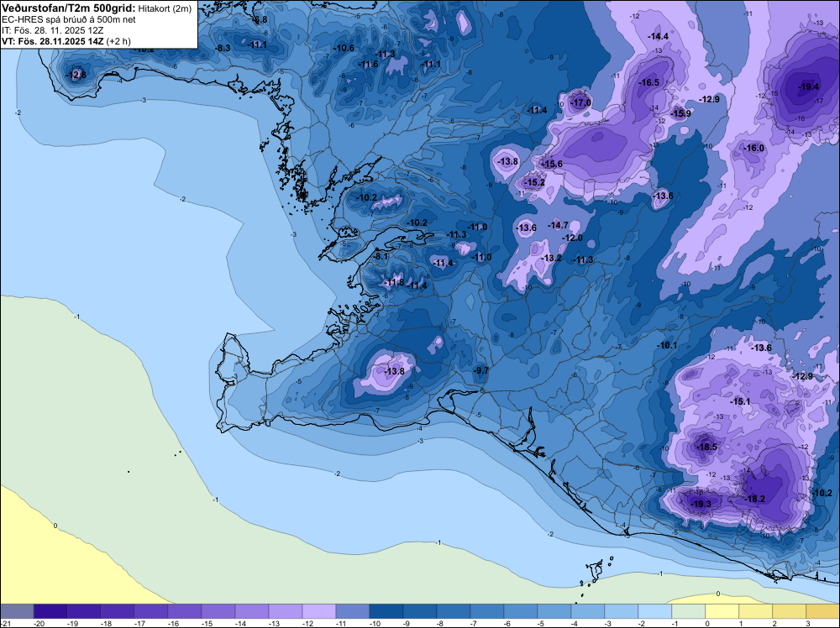Click the -19.3 temperature label

tap(701, 504)
